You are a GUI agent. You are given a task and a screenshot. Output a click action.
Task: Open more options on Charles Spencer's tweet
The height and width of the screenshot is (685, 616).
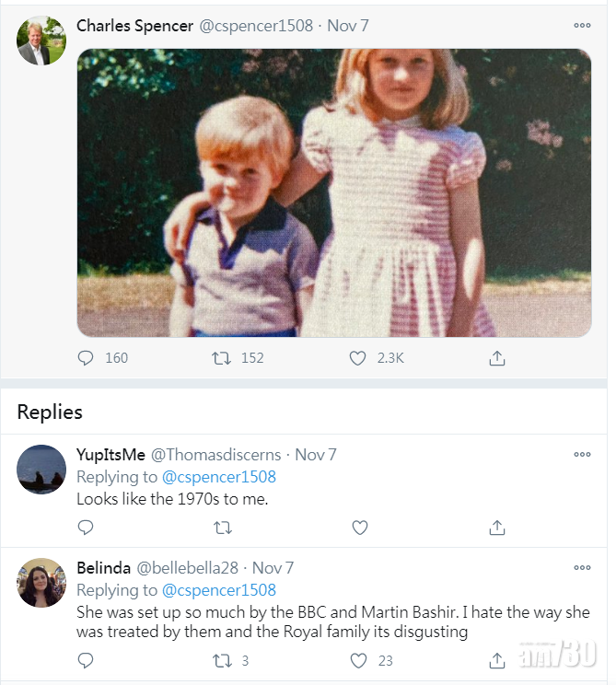tap(582, 26)
